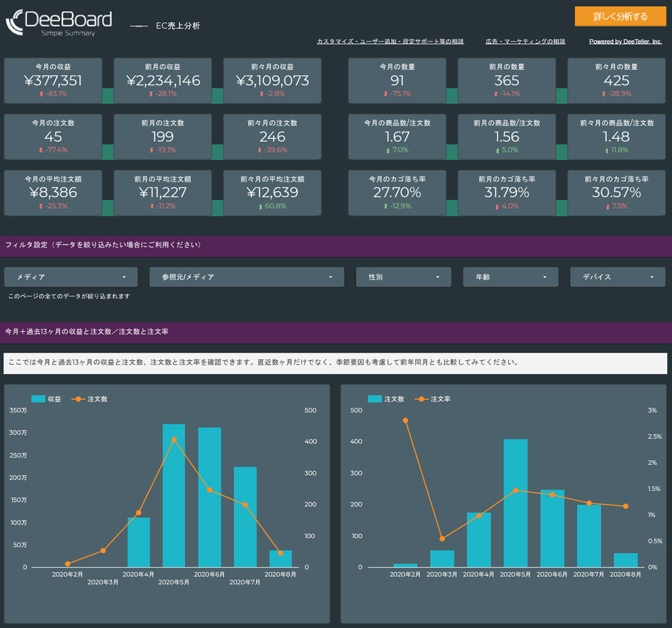
Task: Click the 2020年6月 revenue bar in left chart
Action: tap(210, 497)
